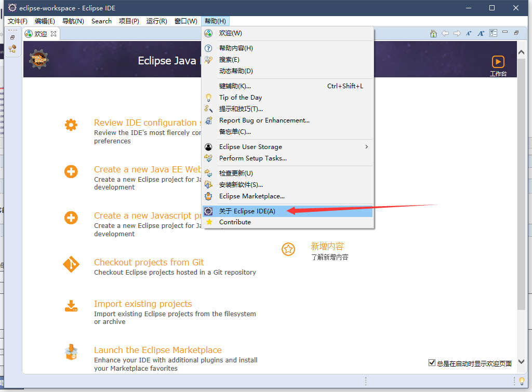532x392 pixels.
Task: Select Report Bug or Enhancement... entry
Action: 288,120
